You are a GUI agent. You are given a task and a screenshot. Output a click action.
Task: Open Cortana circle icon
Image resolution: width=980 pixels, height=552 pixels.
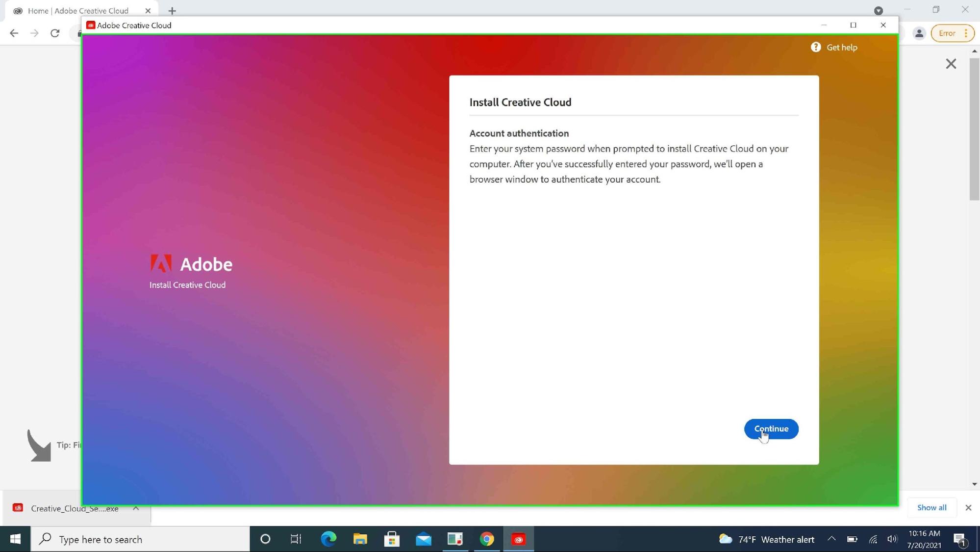(x=265, y=539)
